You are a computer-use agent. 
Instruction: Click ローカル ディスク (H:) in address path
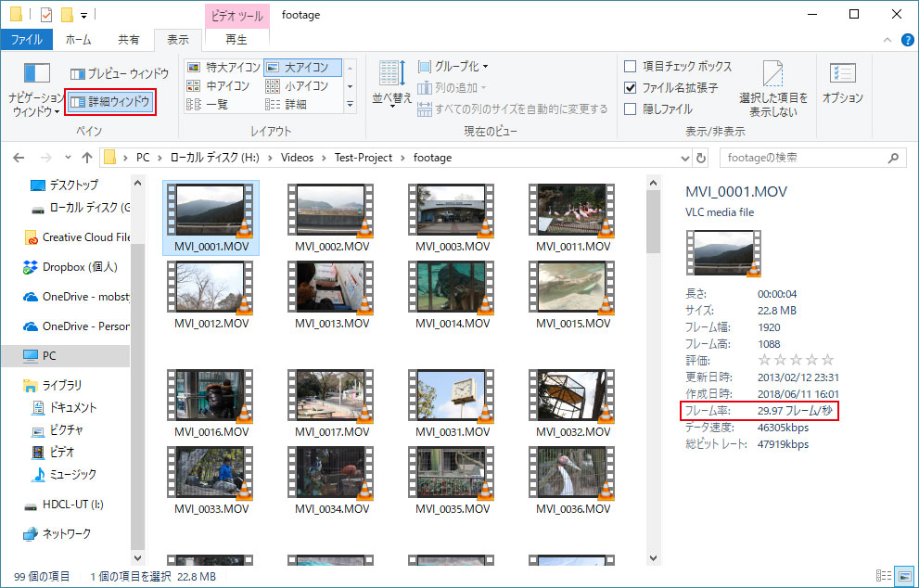point(214,158)
